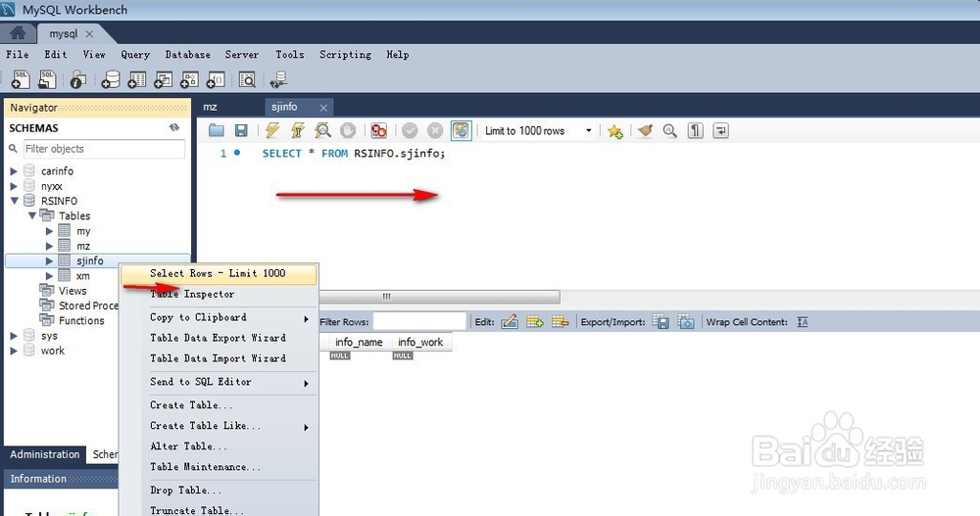The width and height of the screenshot is (980, 516).
Task: Open find panel magnifier icon
Action: [x=670, y=130]
